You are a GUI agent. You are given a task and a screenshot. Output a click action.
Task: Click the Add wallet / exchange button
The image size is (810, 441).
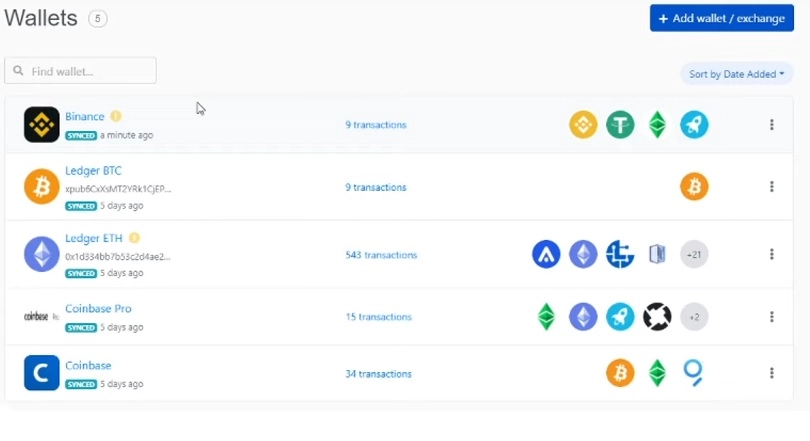721,18
